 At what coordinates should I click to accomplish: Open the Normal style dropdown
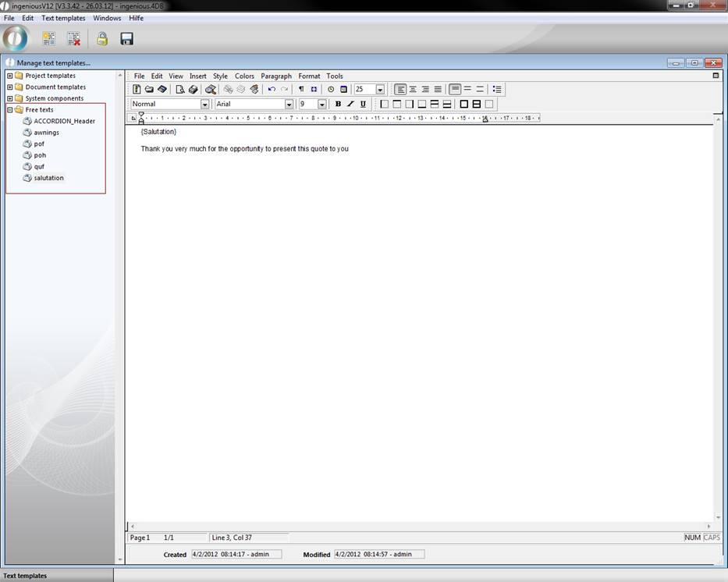point(205,105)
